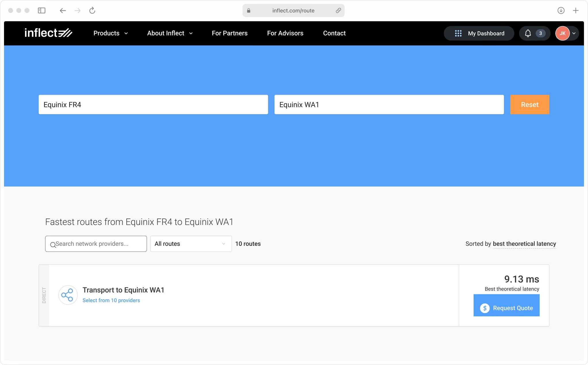Open the All routes filter dropdown
Viewport: 588px width, 365px height.
(191, 244)
